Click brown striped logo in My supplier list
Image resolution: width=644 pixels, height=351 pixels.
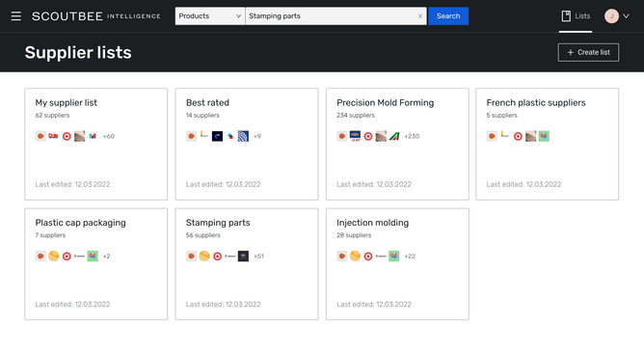pos(80,136)
